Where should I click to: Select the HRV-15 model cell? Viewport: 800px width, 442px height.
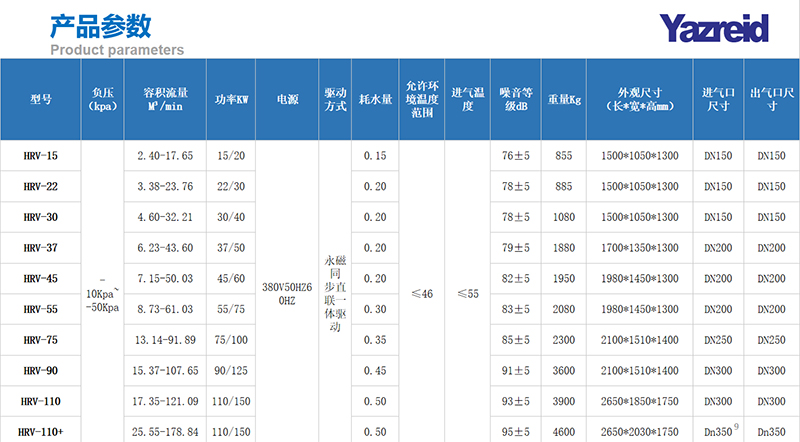[41, 156]
